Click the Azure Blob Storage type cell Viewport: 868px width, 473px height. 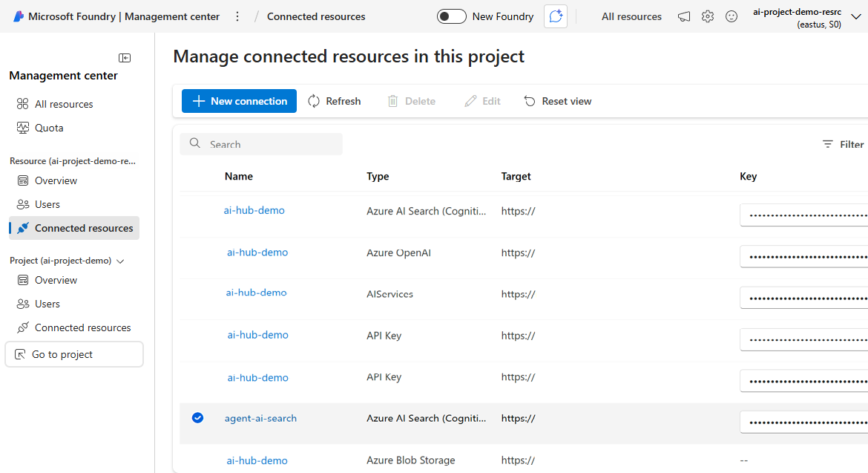pyautogui.click(x=411, y=460)
